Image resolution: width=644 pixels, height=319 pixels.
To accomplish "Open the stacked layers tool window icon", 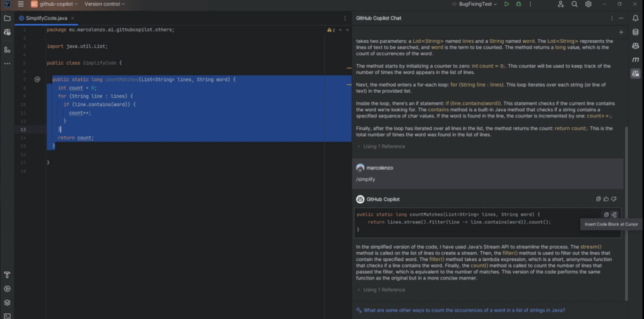I will click(x=7, y=303).
